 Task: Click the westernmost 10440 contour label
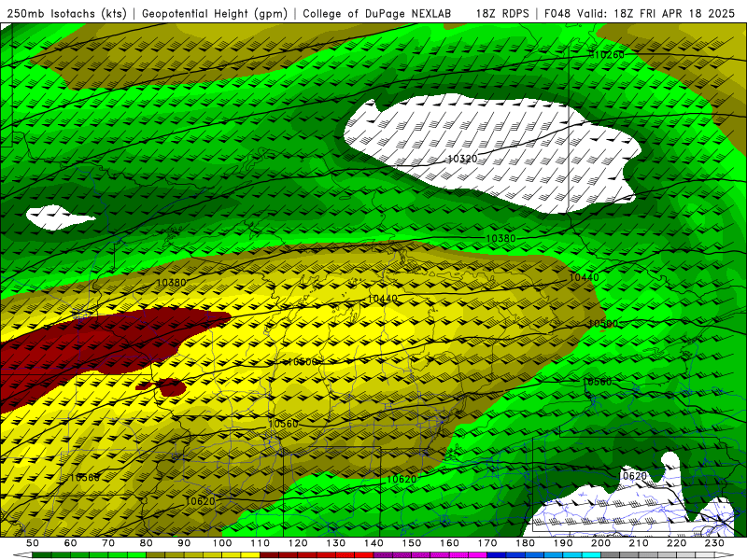pos(382,299)
